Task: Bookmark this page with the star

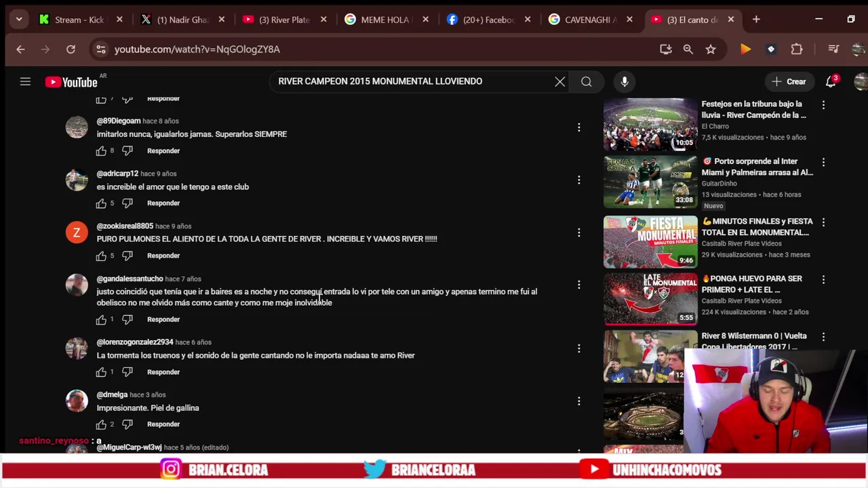Action: tap(710, 49)
